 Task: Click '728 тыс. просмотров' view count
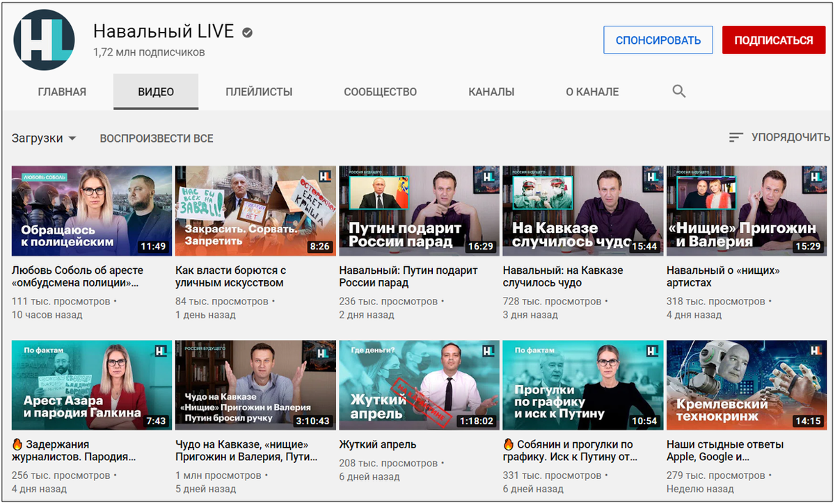(552, 302)
